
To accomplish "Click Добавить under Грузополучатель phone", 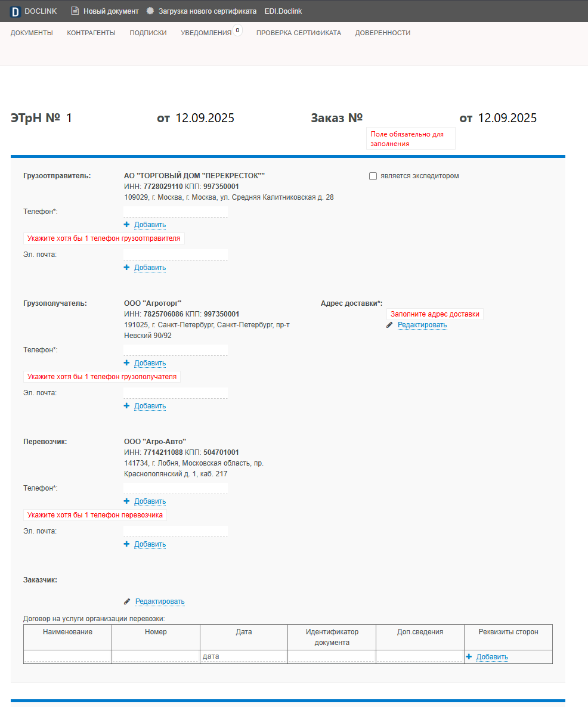I will pyautogui.click(x=150, y=363).
